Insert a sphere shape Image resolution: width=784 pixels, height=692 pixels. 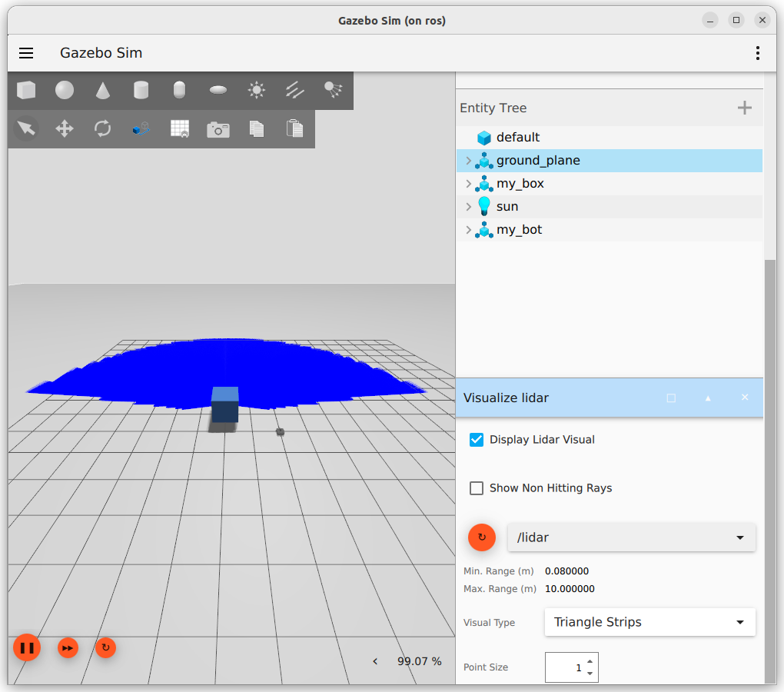65,91
